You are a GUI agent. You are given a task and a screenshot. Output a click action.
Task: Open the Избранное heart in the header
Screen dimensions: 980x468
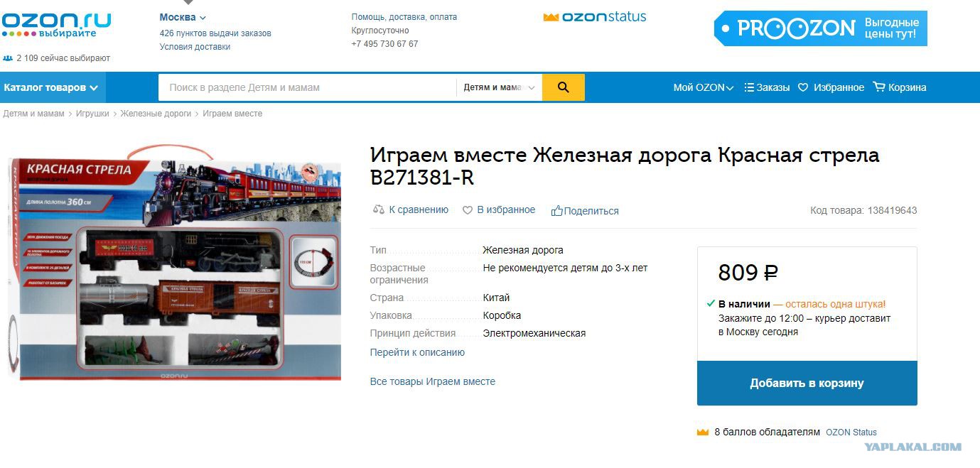pos(803,87)
